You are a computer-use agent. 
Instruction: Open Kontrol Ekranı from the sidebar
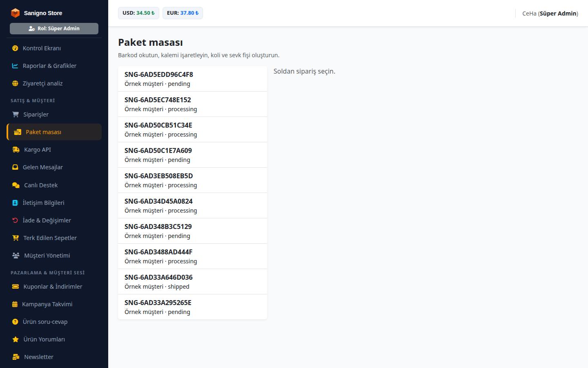[54, 48]
